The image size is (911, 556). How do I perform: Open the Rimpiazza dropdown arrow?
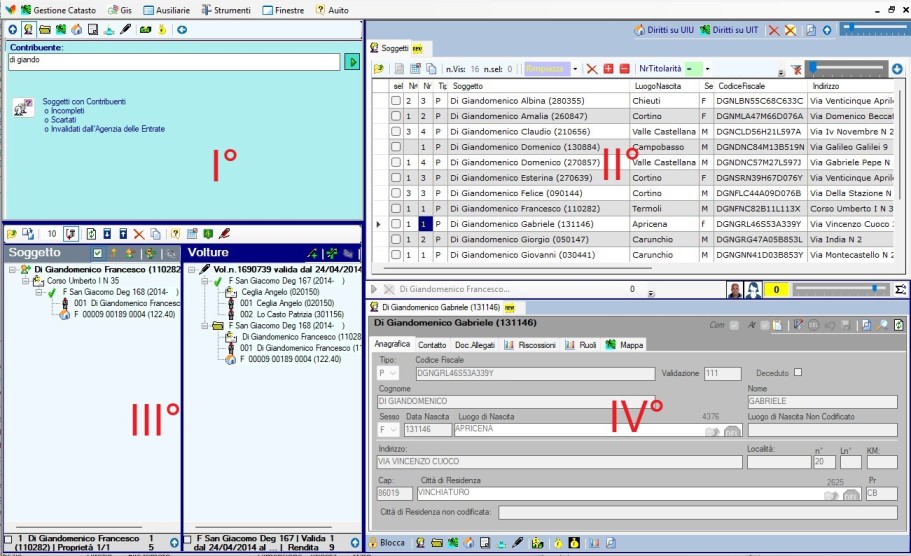pos(575,69)
